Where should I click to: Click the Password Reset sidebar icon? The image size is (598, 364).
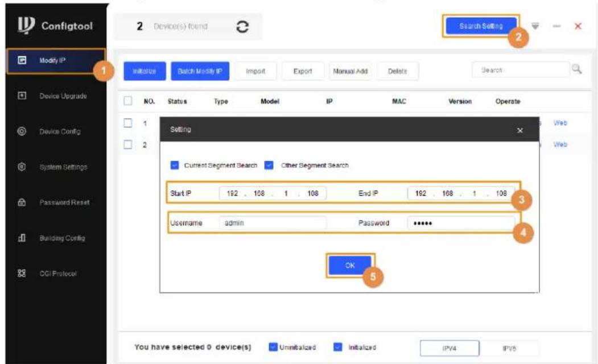coord(22,202)
